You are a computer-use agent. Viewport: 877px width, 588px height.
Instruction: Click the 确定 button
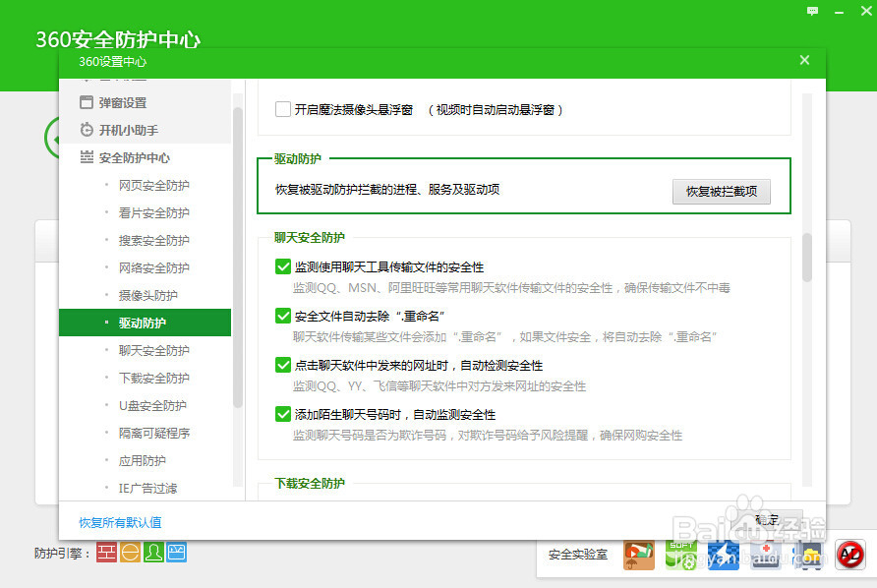(x=767, y=520)
